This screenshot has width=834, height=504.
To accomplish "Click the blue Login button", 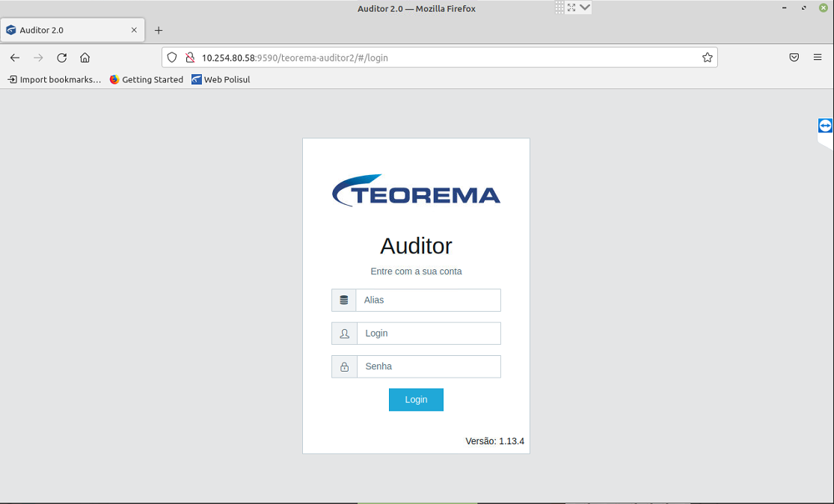I will click(416, 400).
